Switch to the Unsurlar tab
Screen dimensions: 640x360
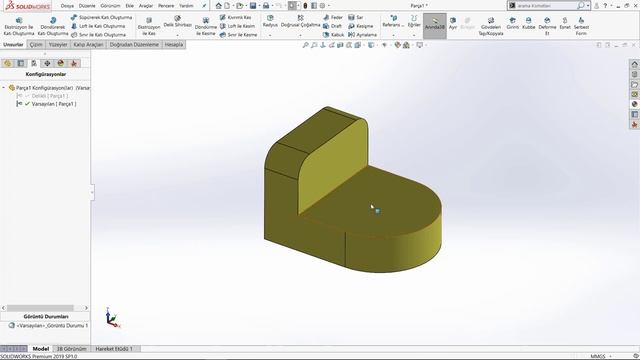(13, 44)
